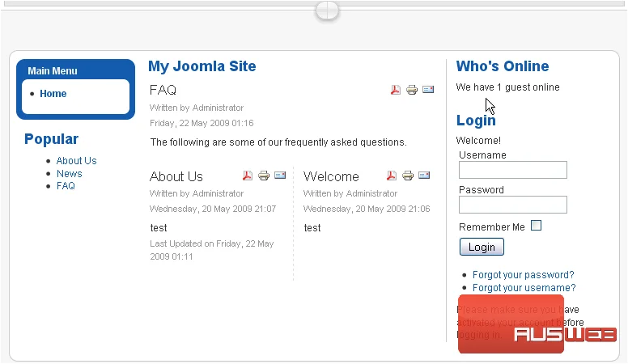Click the Who's Online heading

(x=503, y=66)
